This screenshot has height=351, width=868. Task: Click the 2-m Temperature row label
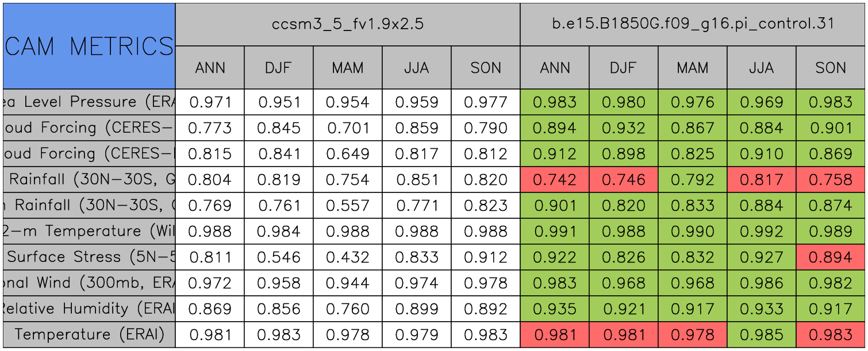[x=89, y=231]
